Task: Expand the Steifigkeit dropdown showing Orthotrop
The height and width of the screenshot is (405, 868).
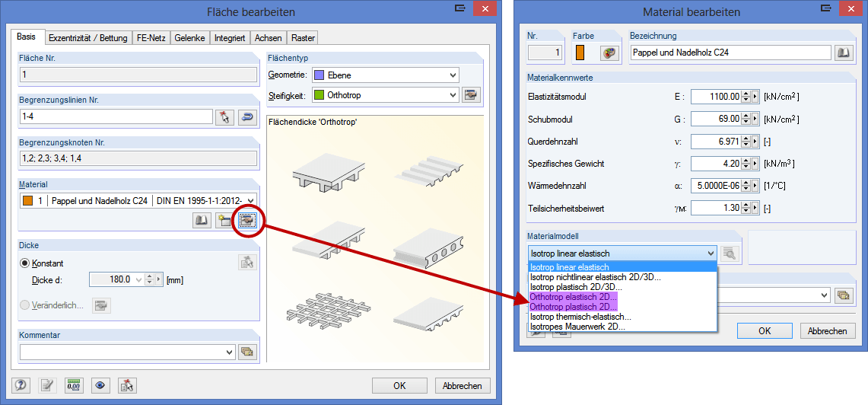Action: click(453, 94)
